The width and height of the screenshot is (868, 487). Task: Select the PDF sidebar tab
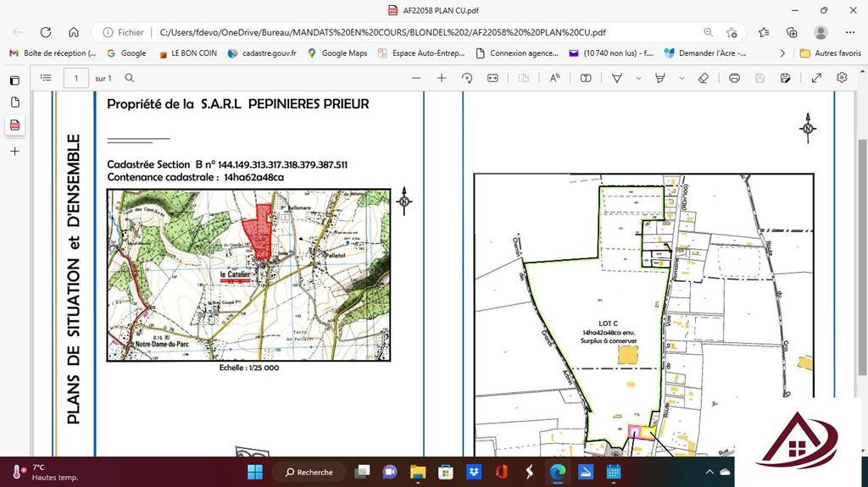tap(15, 125)
